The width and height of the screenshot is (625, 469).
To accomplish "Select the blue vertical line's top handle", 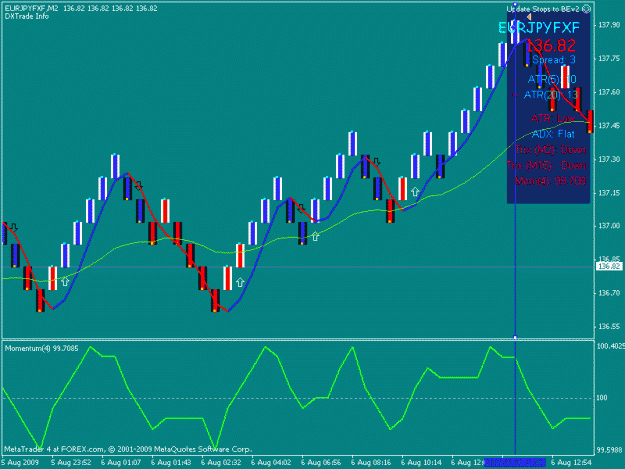I will point(515,4).
